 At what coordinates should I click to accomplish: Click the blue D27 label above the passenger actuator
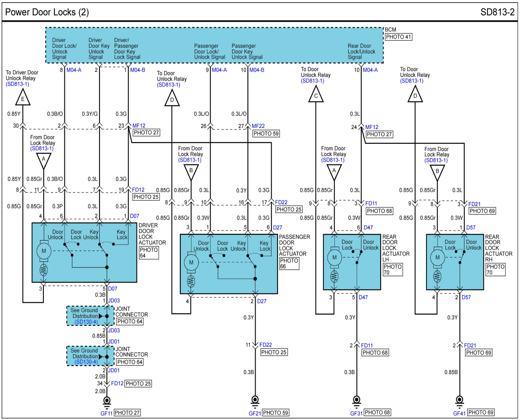click(278, 227)
